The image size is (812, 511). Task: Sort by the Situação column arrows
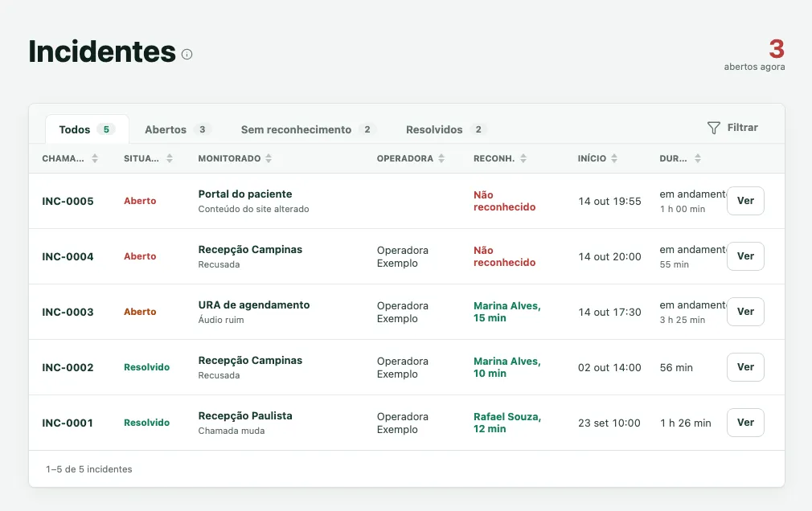click(170, 158)
